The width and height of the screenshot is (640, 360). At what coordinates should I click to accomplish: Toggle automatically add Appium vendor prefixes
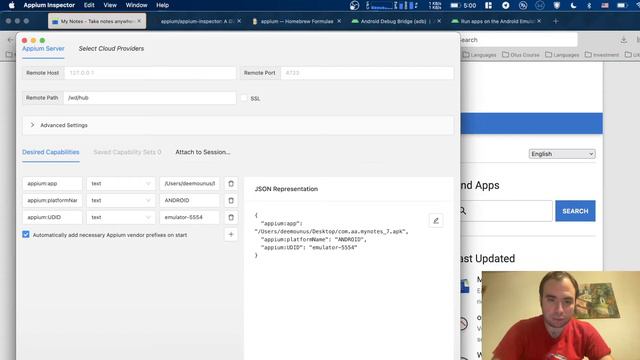point(26,234)
